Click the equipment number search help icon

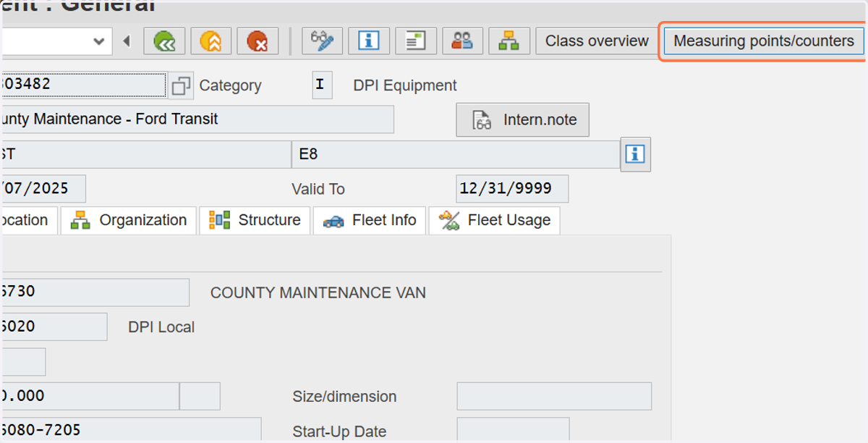click(x=181, y=86)
